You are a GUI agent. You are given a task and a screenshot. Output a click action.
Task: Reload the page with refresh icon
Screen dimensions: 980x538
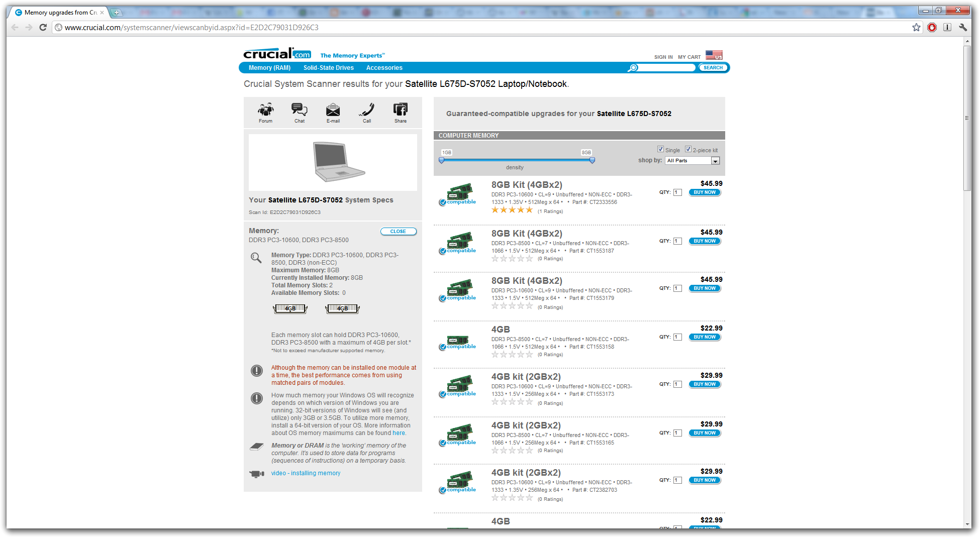43,27
